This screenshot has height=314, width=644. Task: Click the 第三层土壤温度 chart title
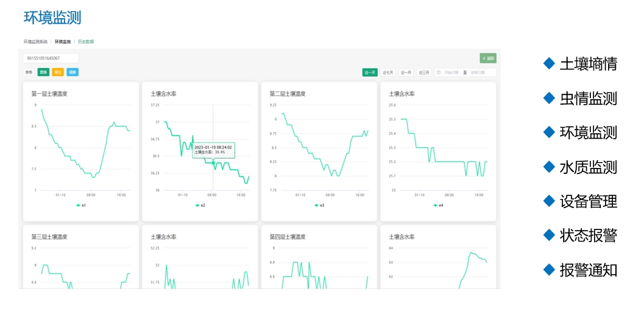point(49,237)
